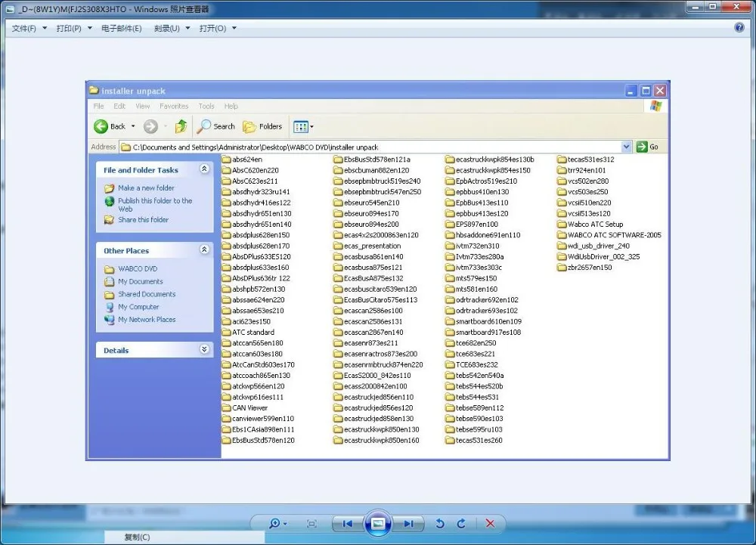Open the 打印(P) menu

pyautogui.click(x=74, y=29)
